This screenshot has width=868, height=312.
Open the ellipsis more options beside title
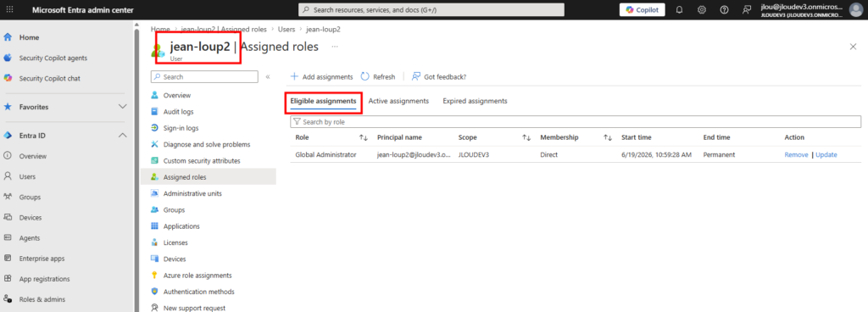(x=334, y=47)
